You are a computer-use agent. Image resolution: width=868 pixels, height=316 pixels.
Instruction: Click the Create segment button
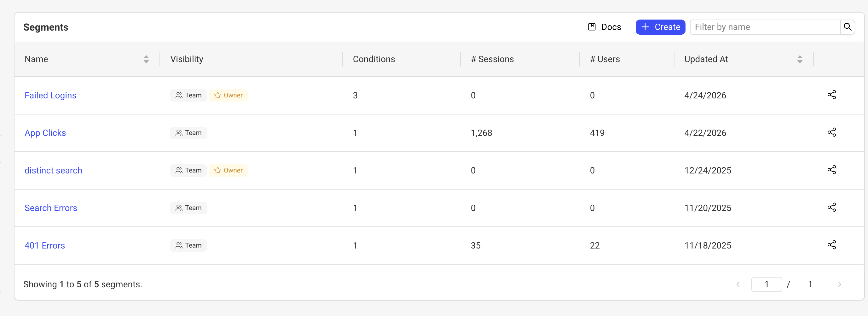coord(660,27)
